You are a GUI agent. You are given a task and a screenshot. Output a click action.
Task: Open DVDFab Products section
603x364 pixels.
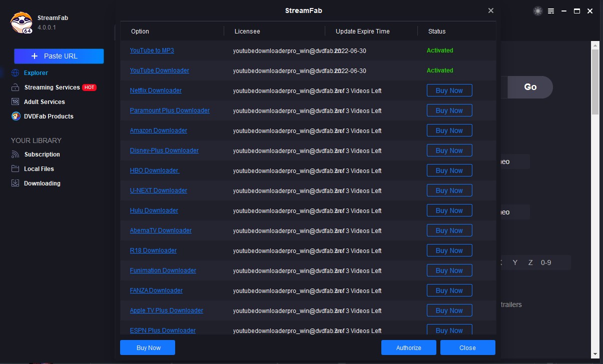pos(49,116)
